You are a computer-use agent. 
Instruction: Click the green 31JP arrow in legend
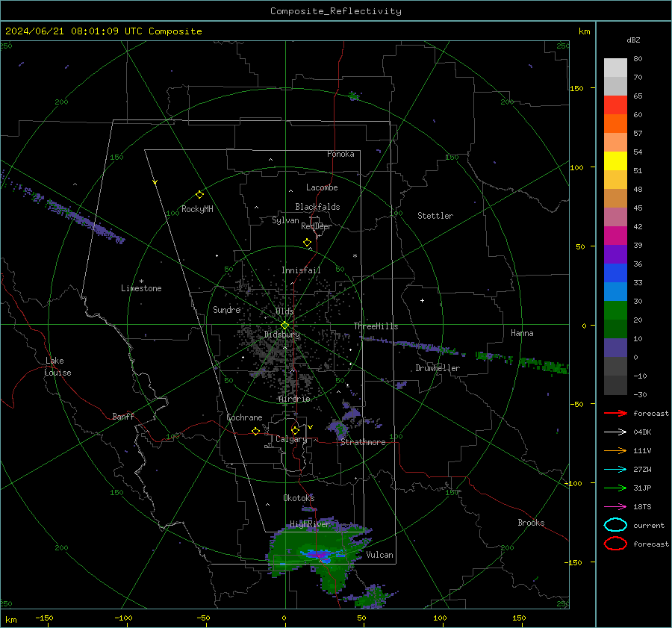(x=615, y=488)
